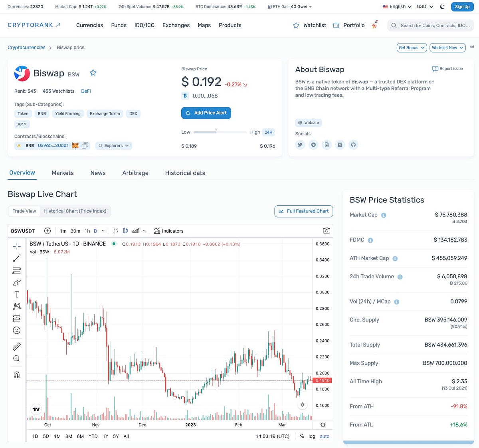Open Biswap Twitter social link

pyautogui.click(x=300, y=145)
